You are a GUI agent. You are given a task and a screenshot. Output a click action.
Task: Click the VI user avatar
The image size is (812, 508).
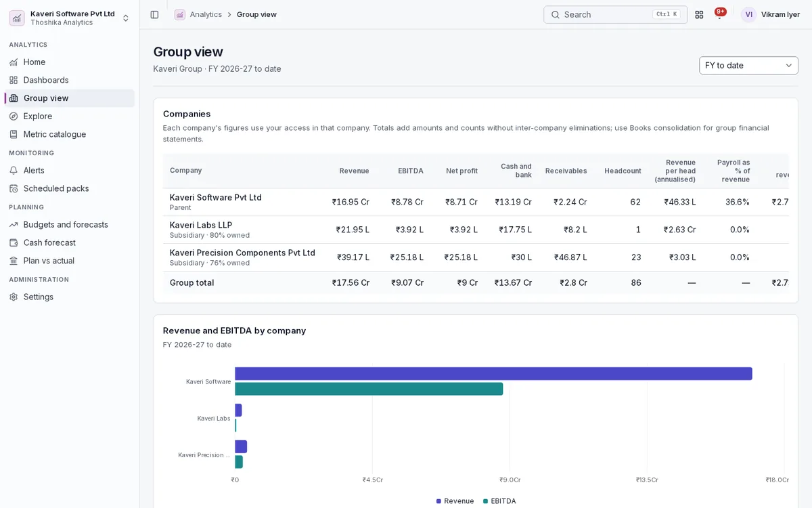tap(748, 14)
